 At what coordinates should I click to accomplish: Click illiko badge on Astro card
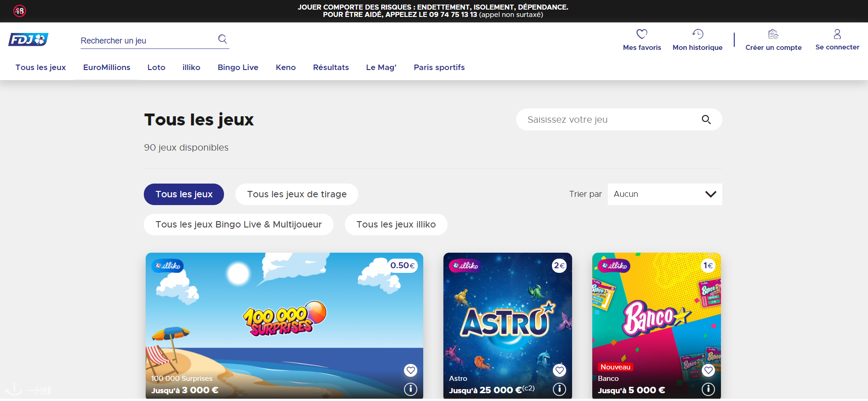[x=465, y=266]
